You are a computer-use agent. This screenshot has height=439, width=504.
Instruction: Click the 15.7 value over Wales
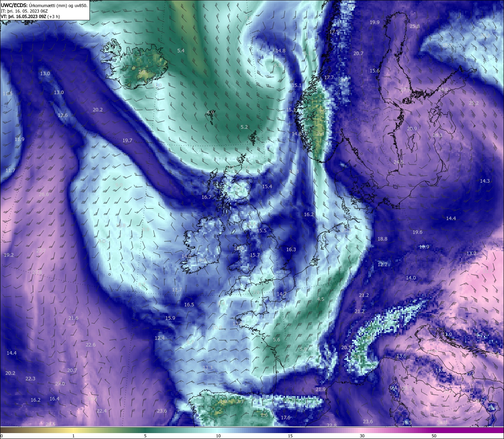tap(255, 255)
